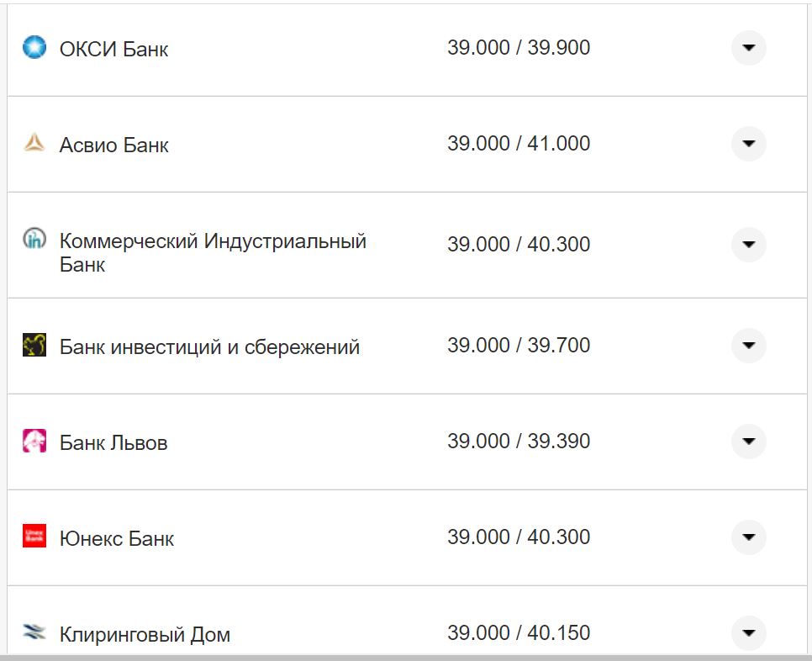Click the Банк инвестиций и сбережений logo

pyautogui.click(x=34, y=346)
